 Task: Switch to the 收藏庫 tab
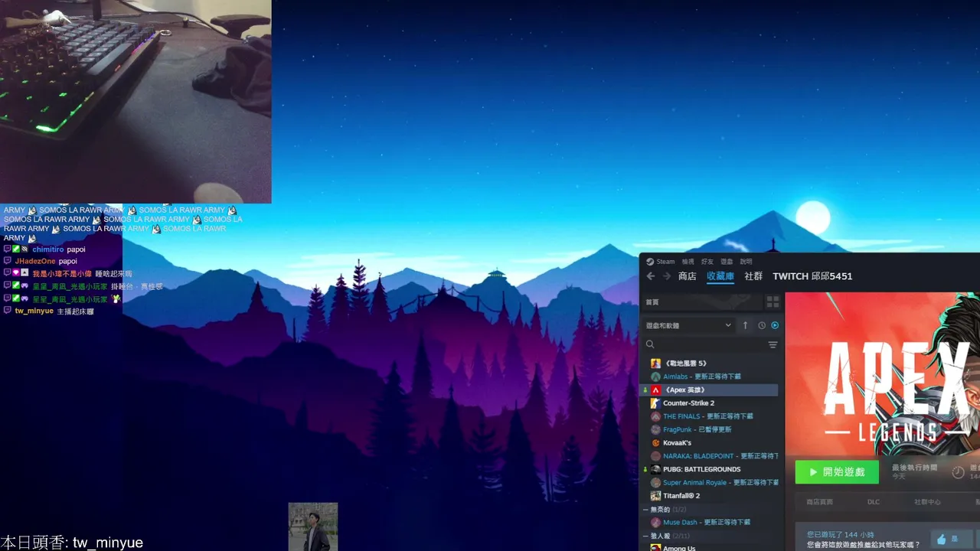click(720, 276)
